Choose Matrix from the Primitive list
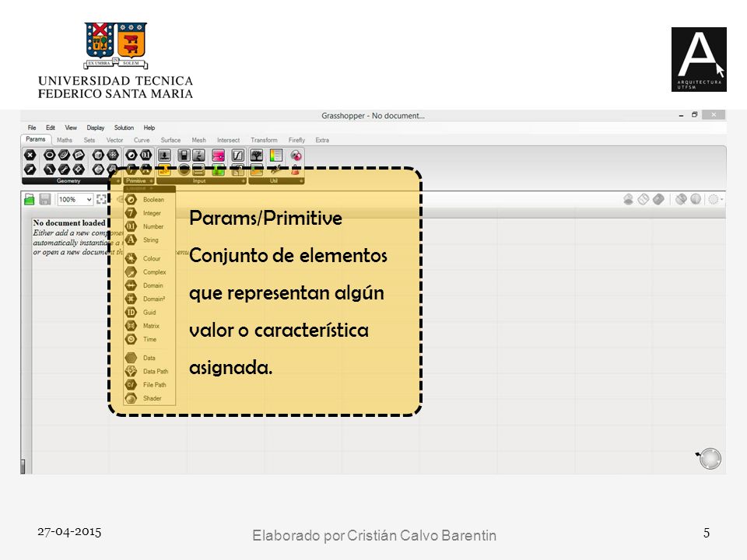 tap(149, 326)
